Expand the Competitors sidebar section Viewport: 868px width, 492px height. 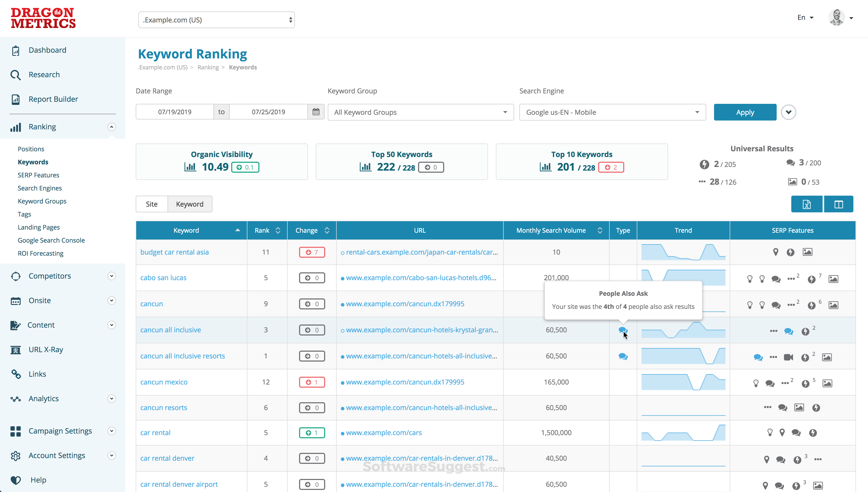click(x=111, y=276)
